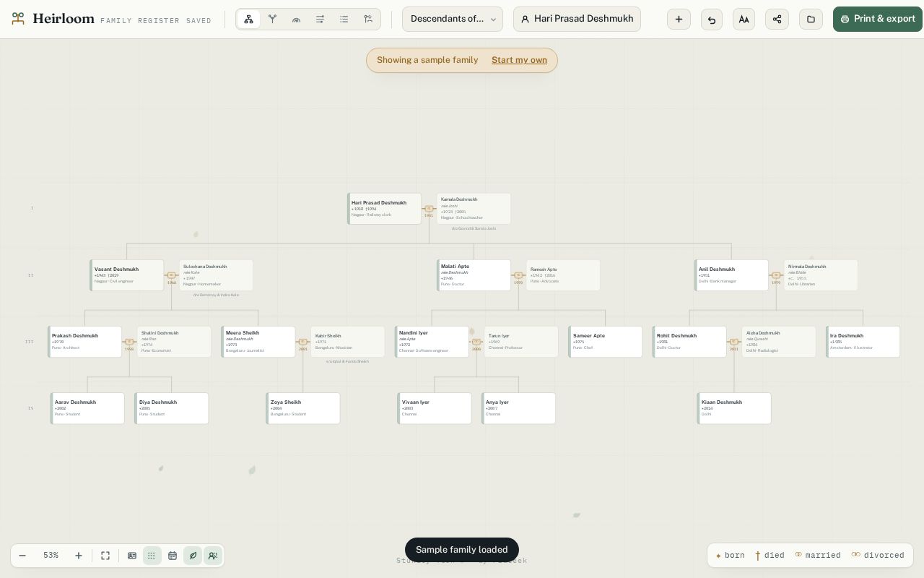Switch to the hierarchy tree layout view
924x578 pixels.
pos(248,20)
